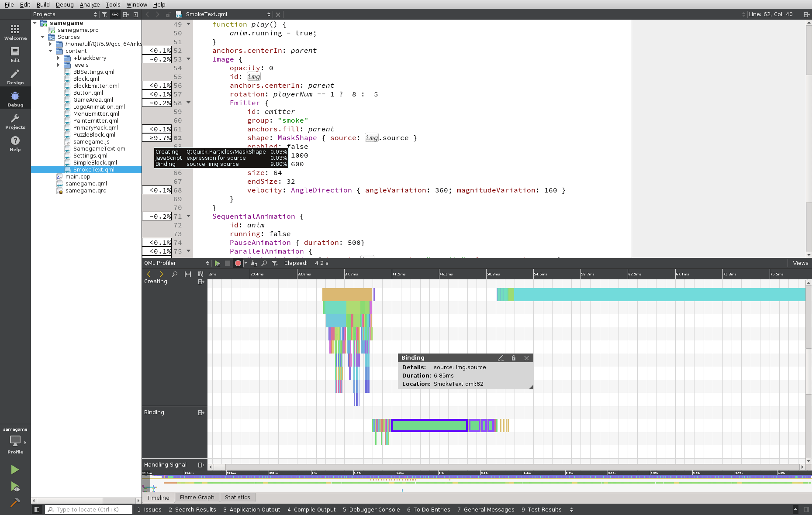Image resolution: width=812 pixels, height=515 pixels.
Task: Open the Design mode from the left sidebar
Action: [x=15, y=75]
